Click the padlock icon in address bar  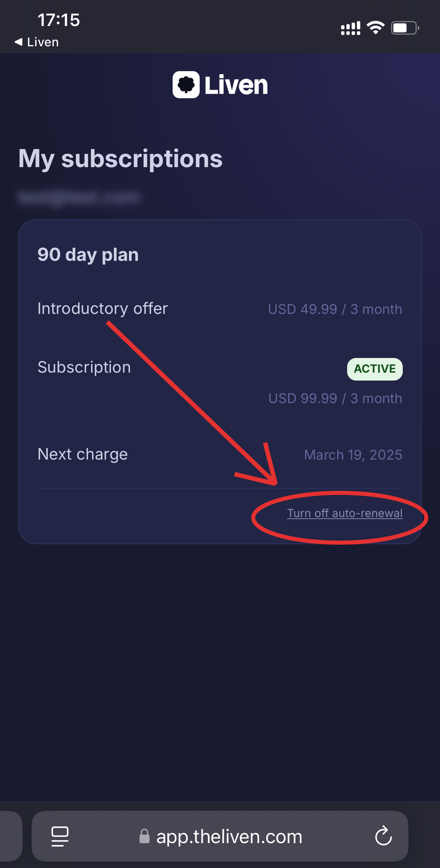tap(144, 836)
